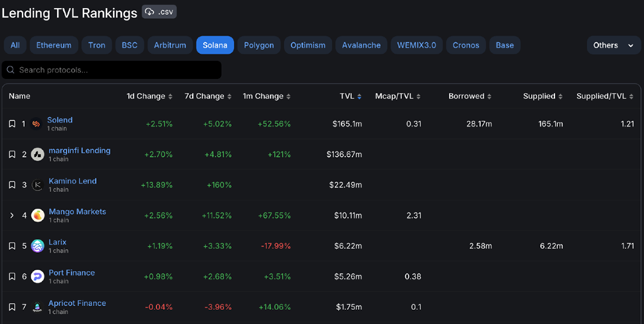This screenshot has height=324, width=644.
Task: Download the rankings as .csv
Action: 159,12
